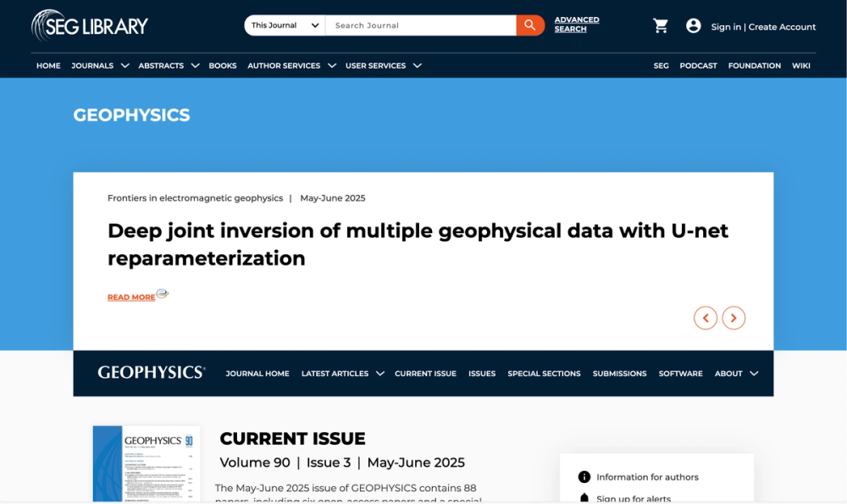Viewport: 847px width, 504px height.
Task: Click the user account avatar icon
Action: (693, 26)
